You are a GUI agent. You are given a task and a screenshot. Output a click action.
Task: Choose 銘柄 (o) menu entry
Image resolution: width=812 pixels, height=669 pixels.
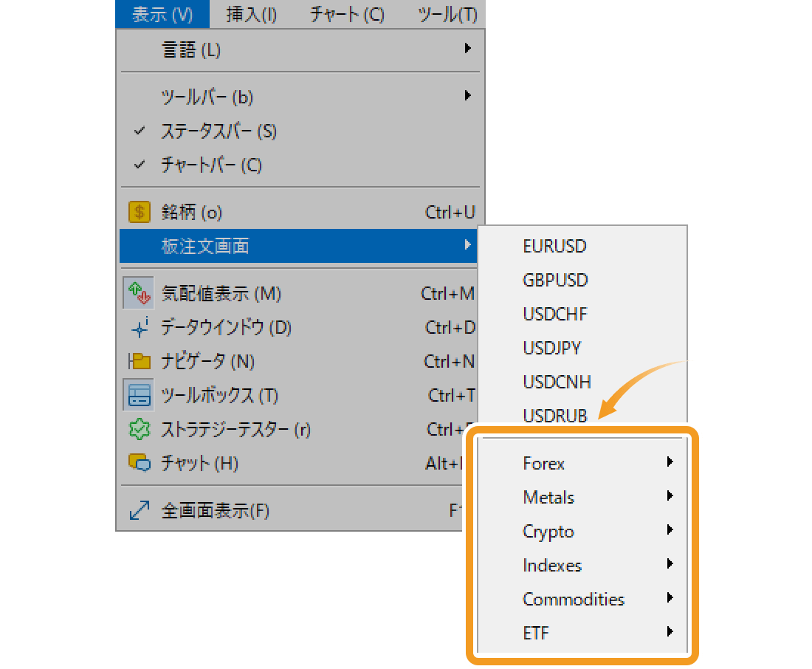point(300,212)
